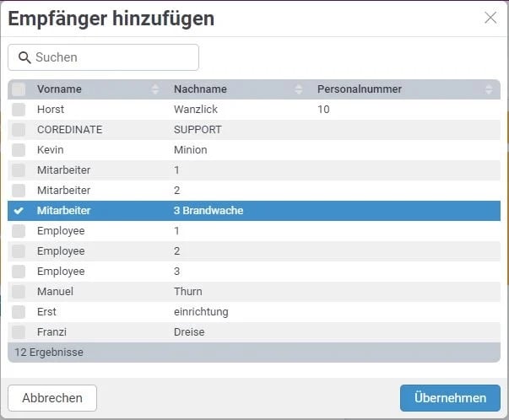Check the Employee 1 checkbox
This screenshot has height=420, width=509.
click(x=19, y=231)
